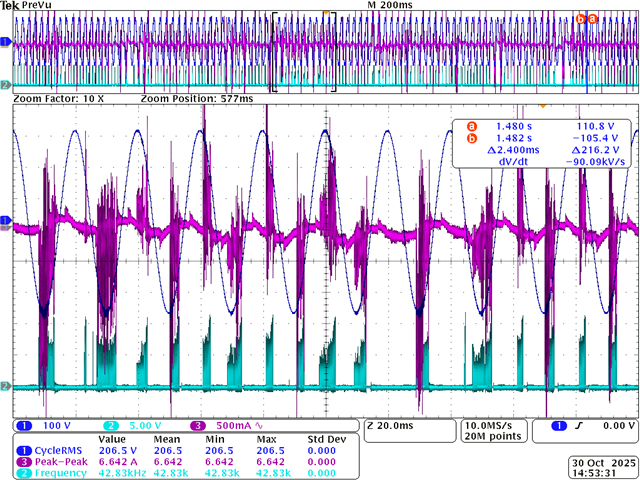Select cursor b marker in overview strip
This screenshot has height=480, width=640.
point(581,19)
